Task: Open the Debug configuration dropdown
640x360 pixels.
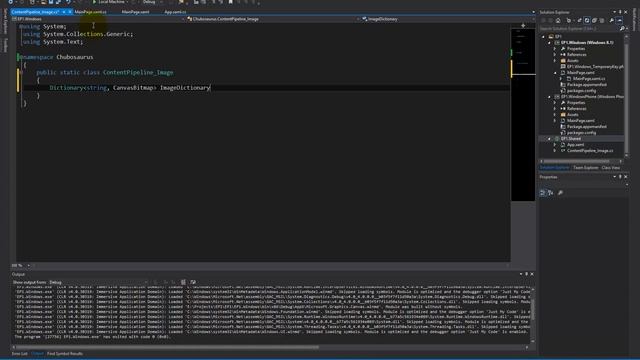Action: pos(150,2)
